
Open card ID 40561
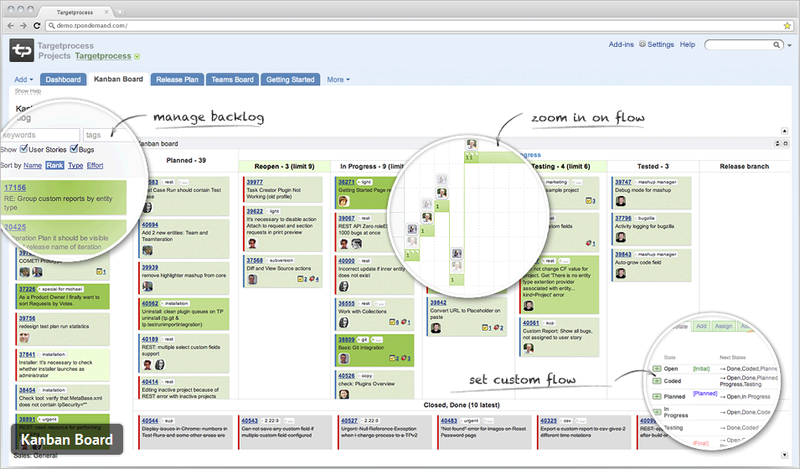531,323
